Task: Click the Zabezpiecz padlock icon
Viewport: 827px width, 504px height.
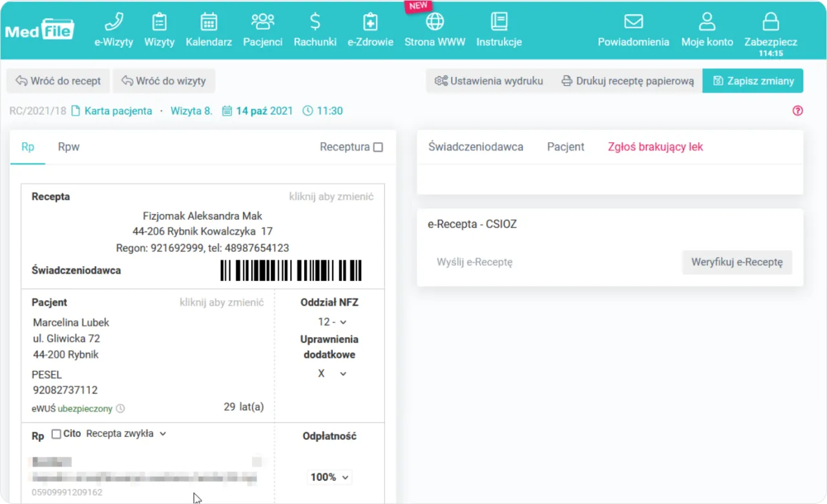Action: (x=770, y=22)
